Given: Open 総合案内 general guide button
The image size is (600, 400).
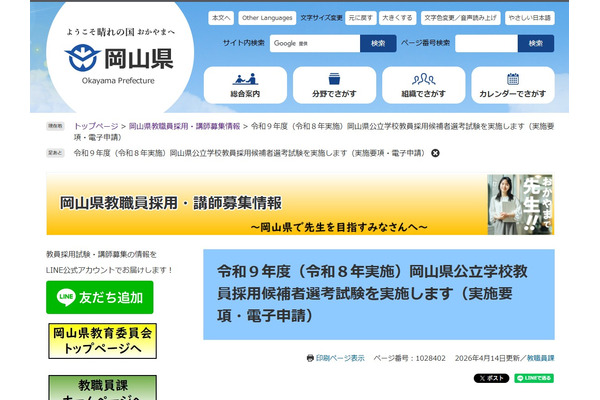Looking at the screenshot, I should [245, 85].
